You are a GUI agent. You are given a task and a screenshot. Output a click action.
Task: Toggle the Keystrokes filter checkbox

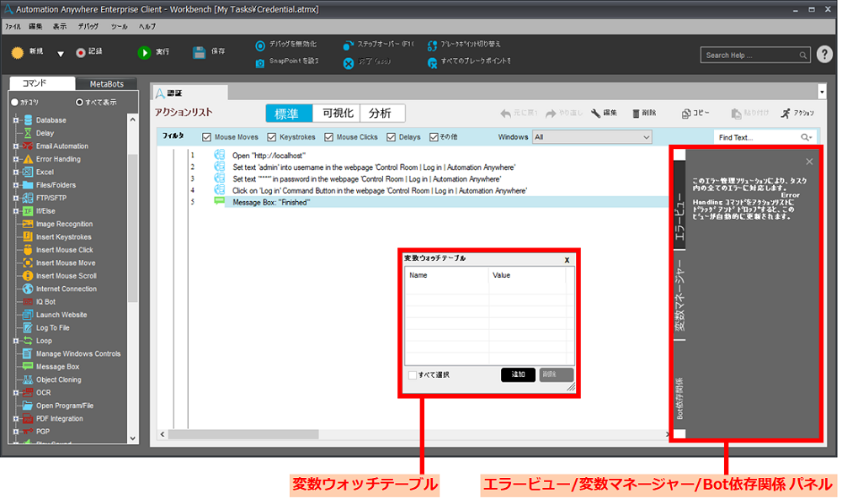click(272, 137)
